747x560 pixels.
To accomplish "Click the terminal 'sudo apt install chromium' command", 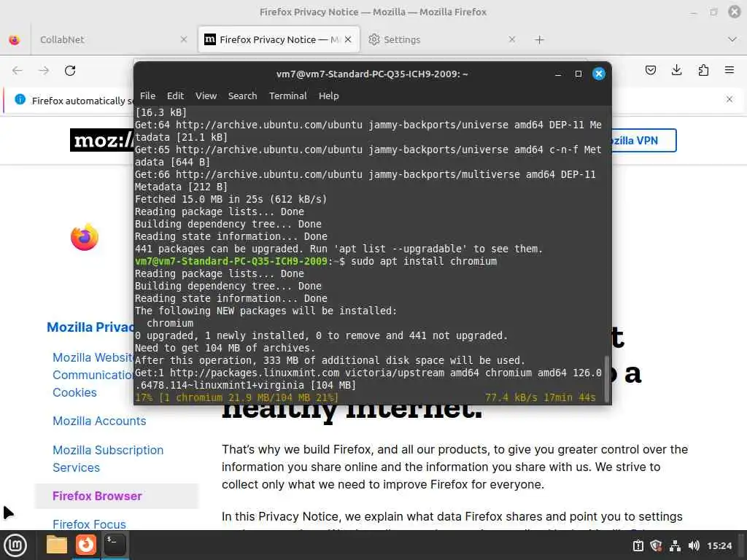I will [x=424, y=262].
